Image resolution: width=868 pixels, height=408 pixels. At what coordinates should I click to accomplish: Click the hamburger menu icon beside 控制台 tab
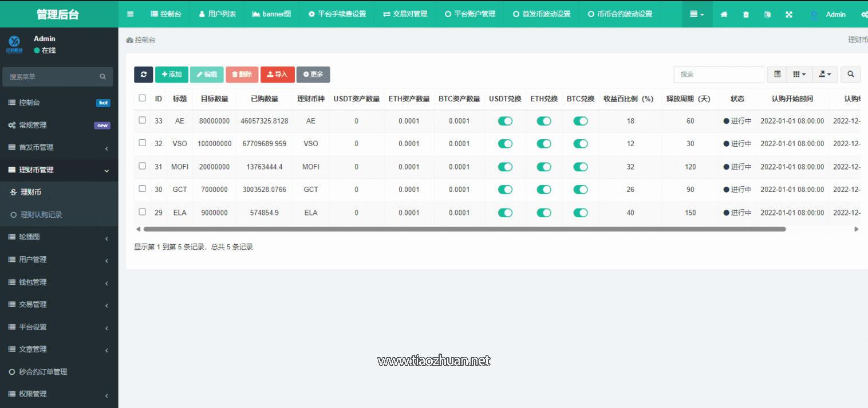click(x=131, y=14)
